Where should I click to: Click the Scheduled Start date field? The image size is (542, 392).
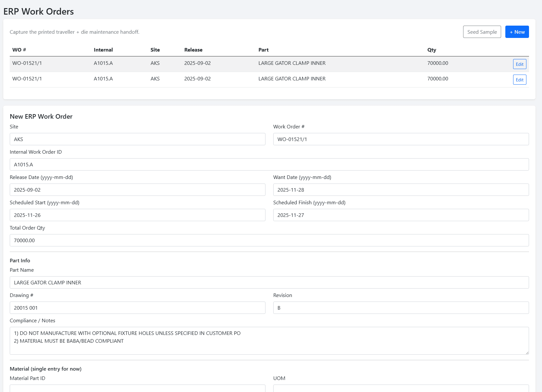[137, 215]
